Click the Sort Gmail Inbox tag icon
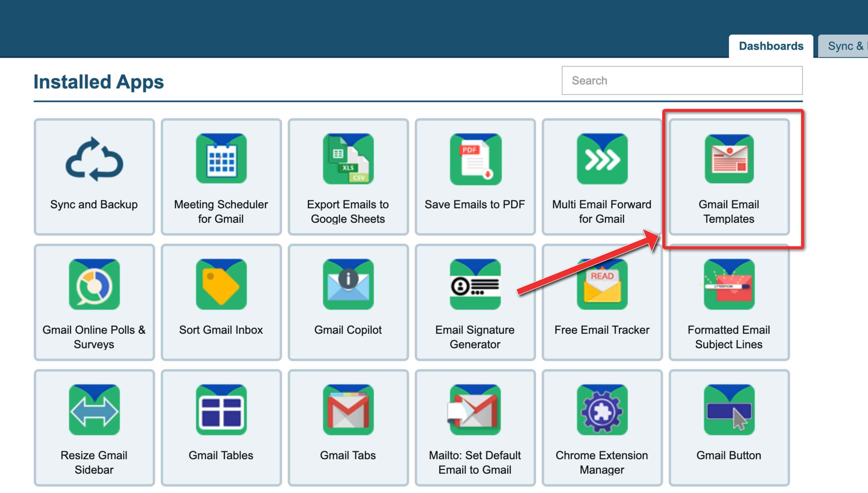This screenshot has width=868, height=493. coord(221,284)
